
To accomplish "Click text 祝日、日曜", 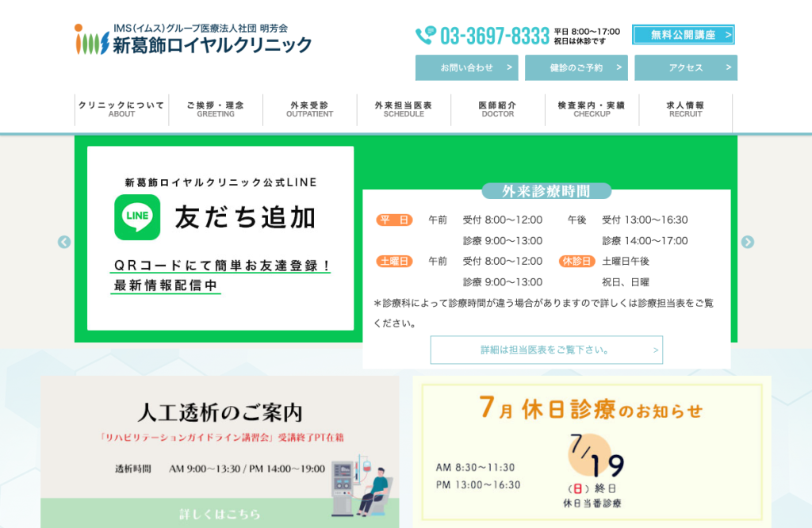I will pos(626,282).
